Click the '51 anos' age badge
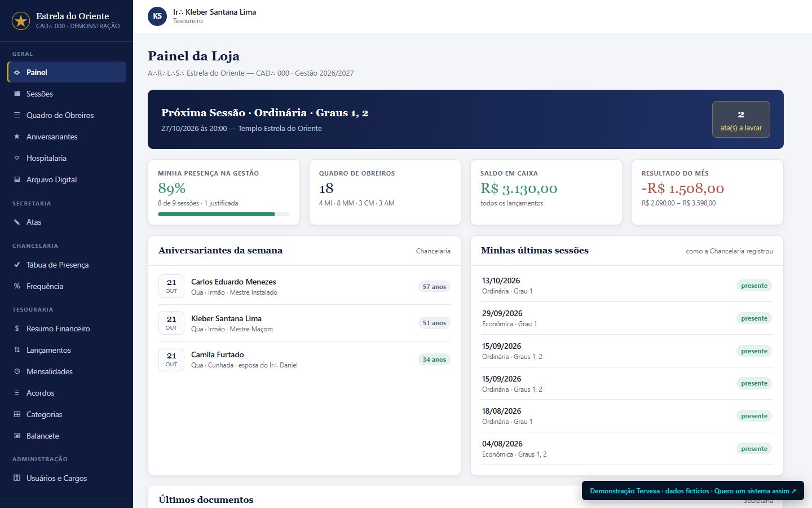 [x=434, y=323]
